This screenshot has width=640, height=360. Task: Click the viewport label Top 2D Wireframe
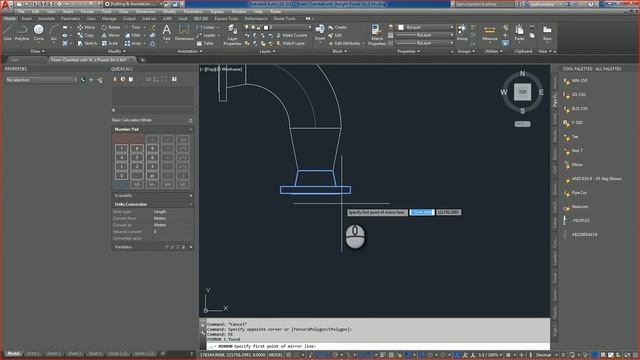pos(221,69)
